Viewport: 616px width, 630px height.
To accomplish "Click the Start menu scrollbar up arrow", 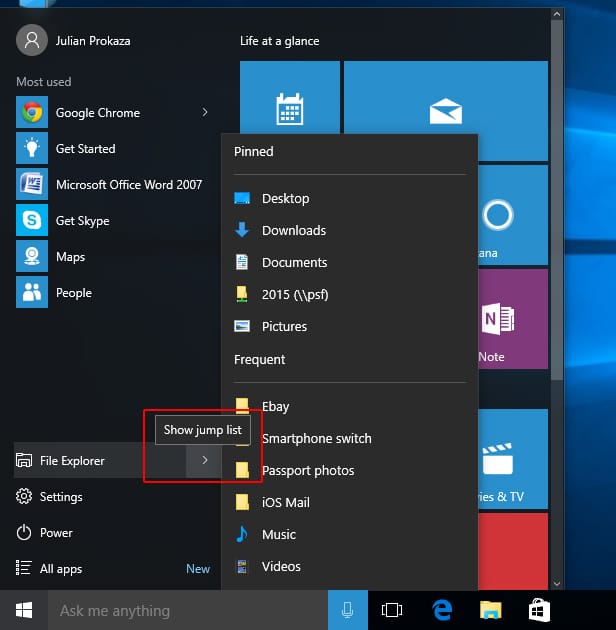I will (557, 14).
